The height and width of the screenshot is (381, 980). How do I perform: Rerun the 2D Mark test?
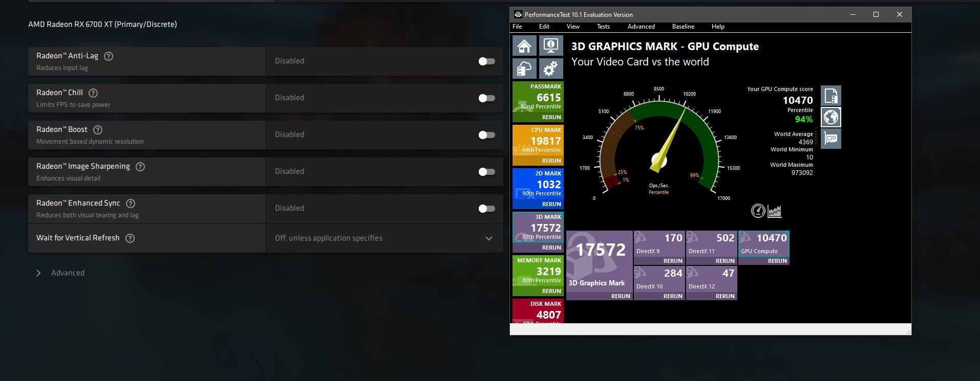coord(551,204)
